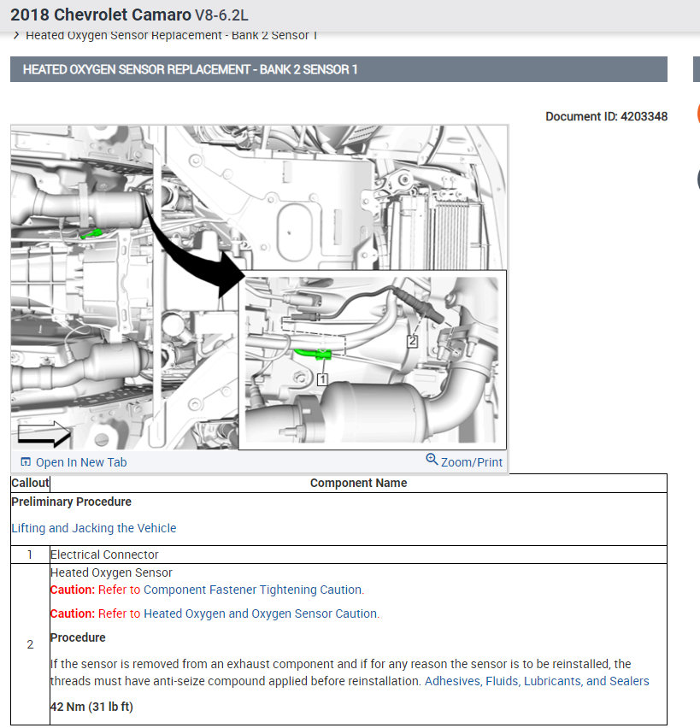
Task: Open the Zoom/Print link
Action: (471, 462)
